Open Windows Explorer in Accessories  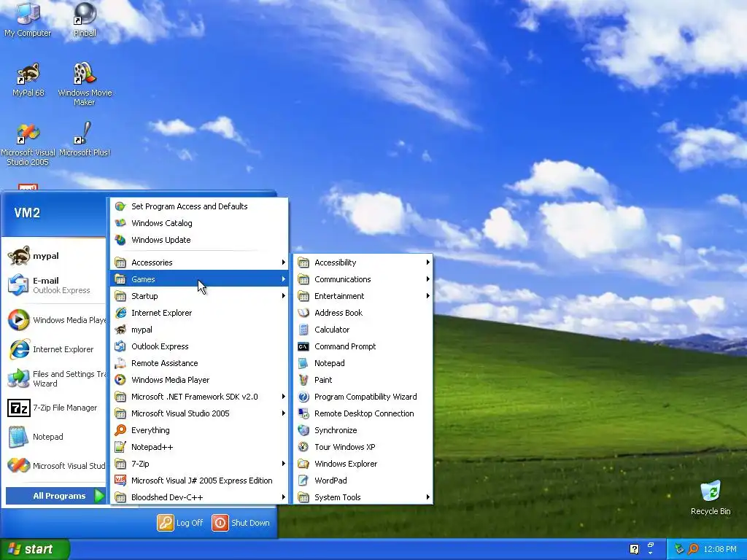(x=363, y=464)
